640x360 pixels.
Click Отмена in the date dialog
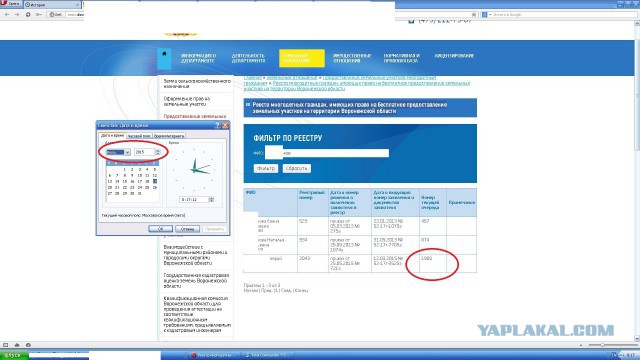187,229
